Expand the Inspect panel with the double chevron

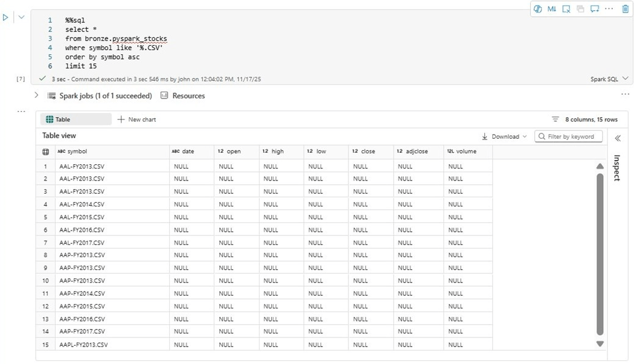618,138
